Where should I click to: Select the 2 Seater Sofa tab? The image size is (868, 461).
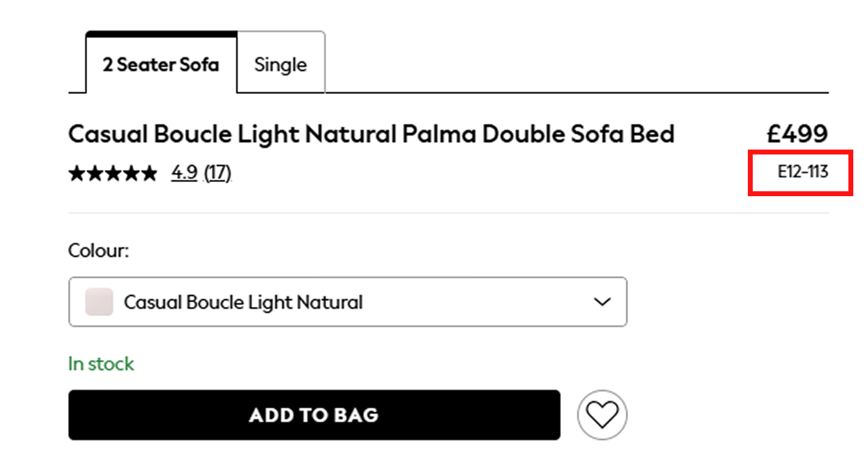161,64
